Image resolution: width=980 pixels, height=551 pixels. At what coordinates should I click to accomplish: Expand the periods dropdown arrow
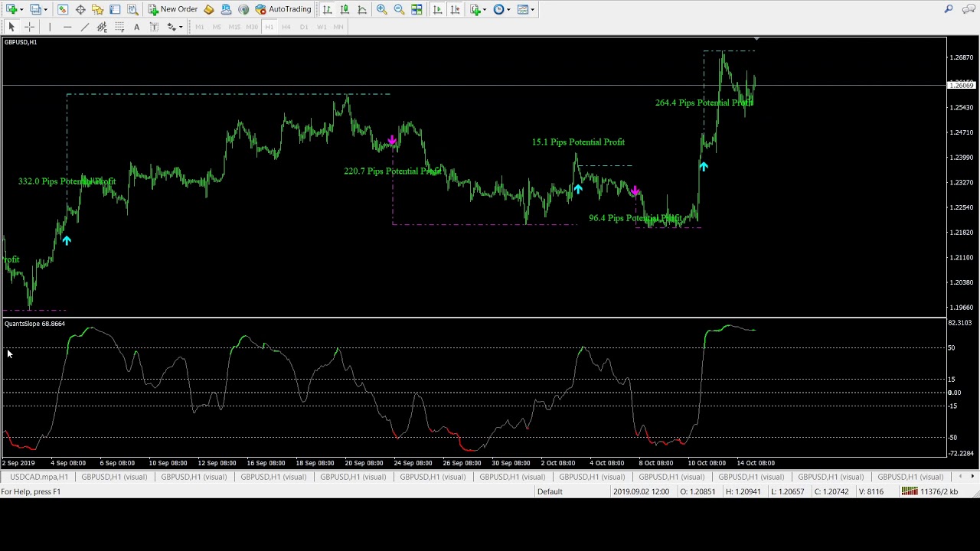[x=508, y=9]
